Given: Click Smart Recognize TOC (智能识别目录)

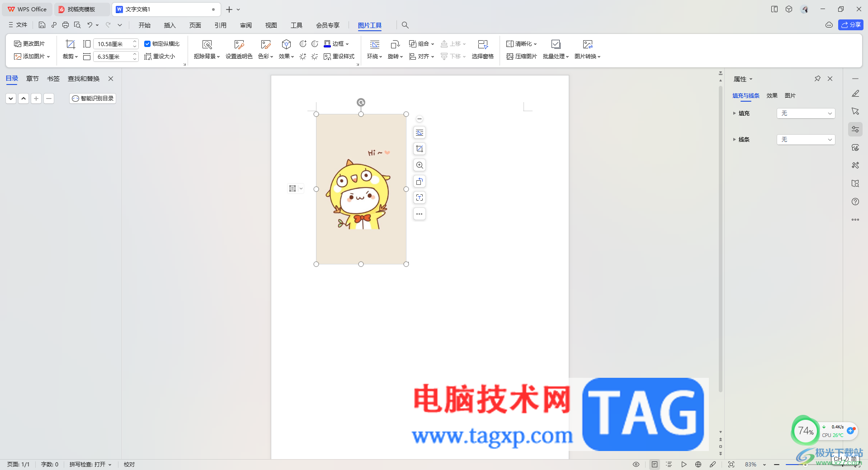Looking at the screenshot, I should pyautogui.click(x=93, y=98).
